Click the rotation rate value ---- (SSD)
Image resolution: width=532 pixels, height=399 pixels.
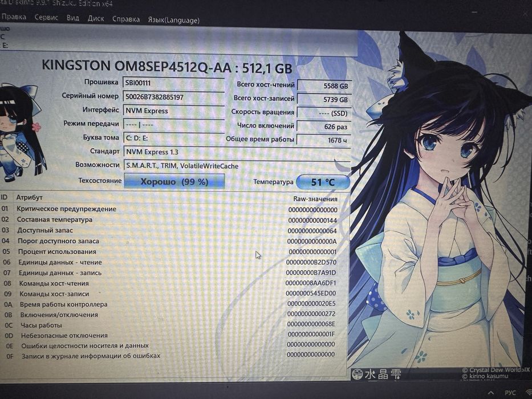[x=324, y=113]
